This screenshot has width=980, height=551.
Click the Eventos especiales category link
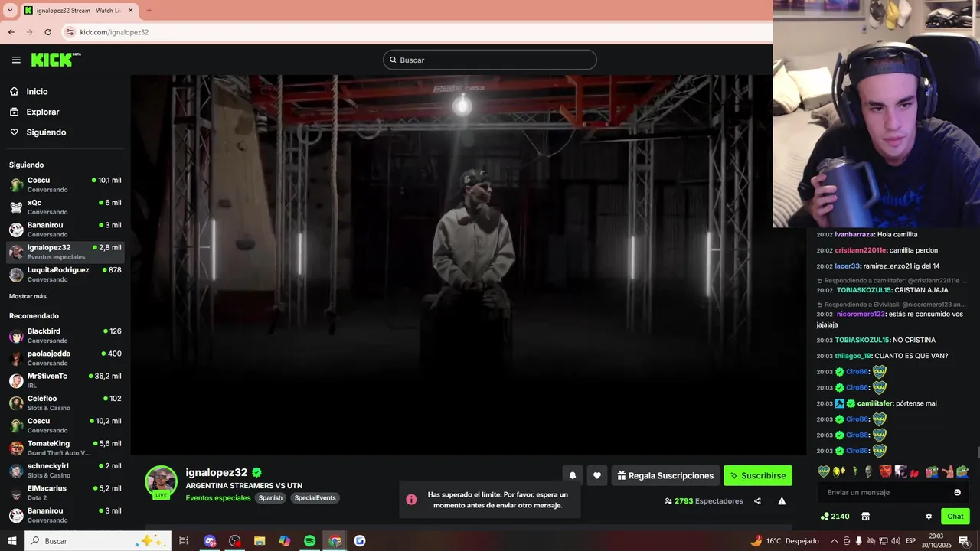[218, 497]
